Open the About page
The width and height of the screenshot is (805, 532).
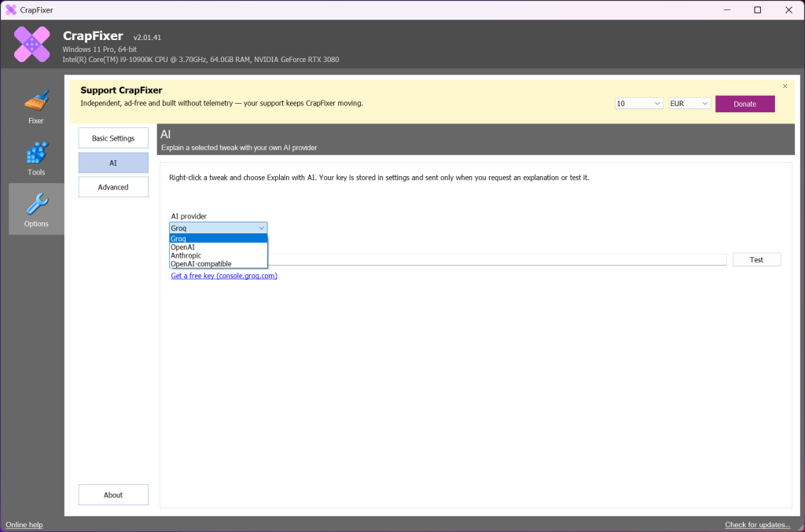pos(113,494)
